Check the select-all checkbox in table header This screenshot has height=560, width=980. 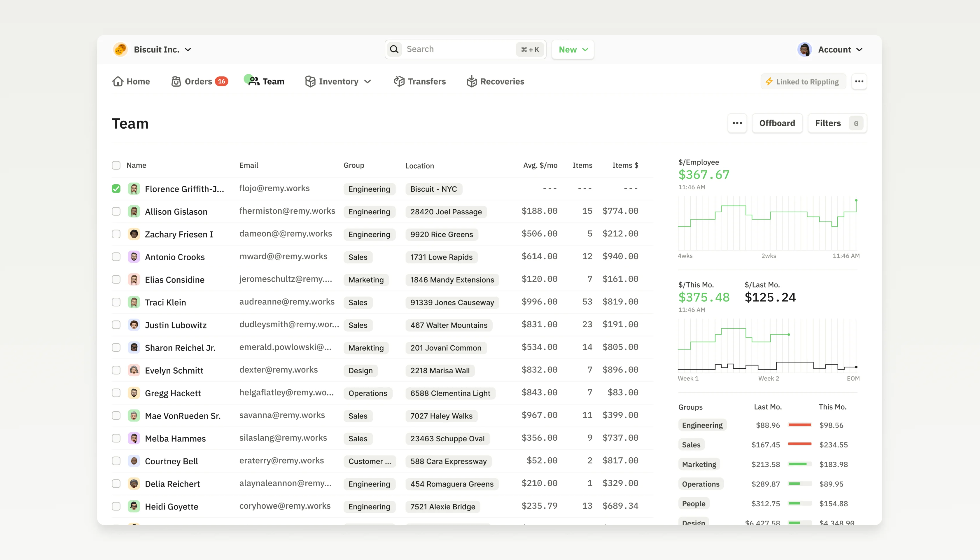coord(116,165)
